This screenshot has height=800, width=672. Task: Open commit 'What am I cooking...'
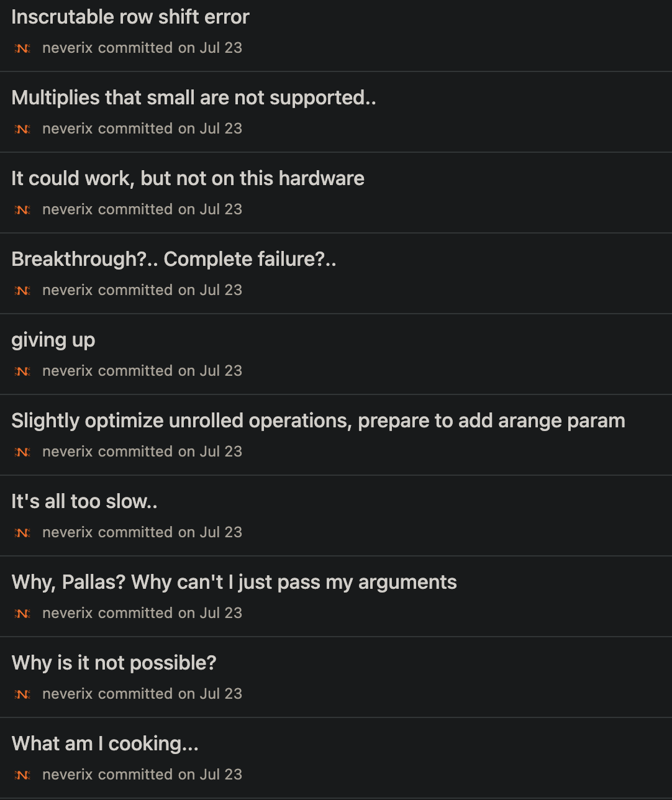click(105, 743)
